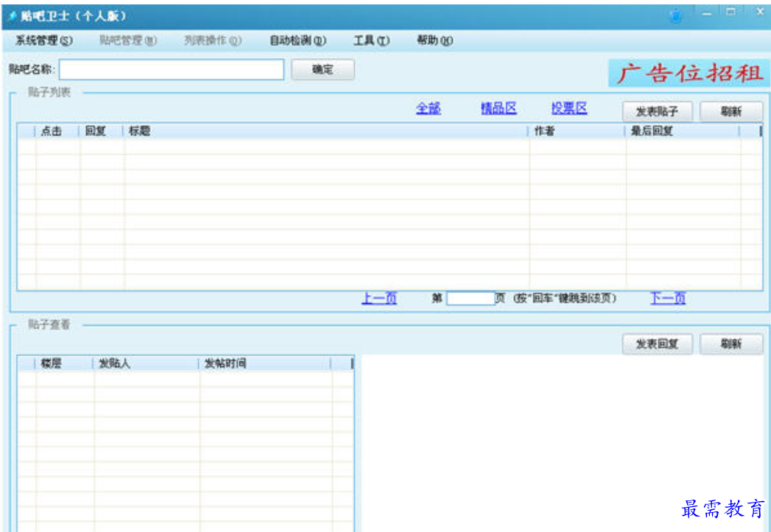Refresh the post list with 刷新
Viewport: 771px width, 532px height.
731,112
